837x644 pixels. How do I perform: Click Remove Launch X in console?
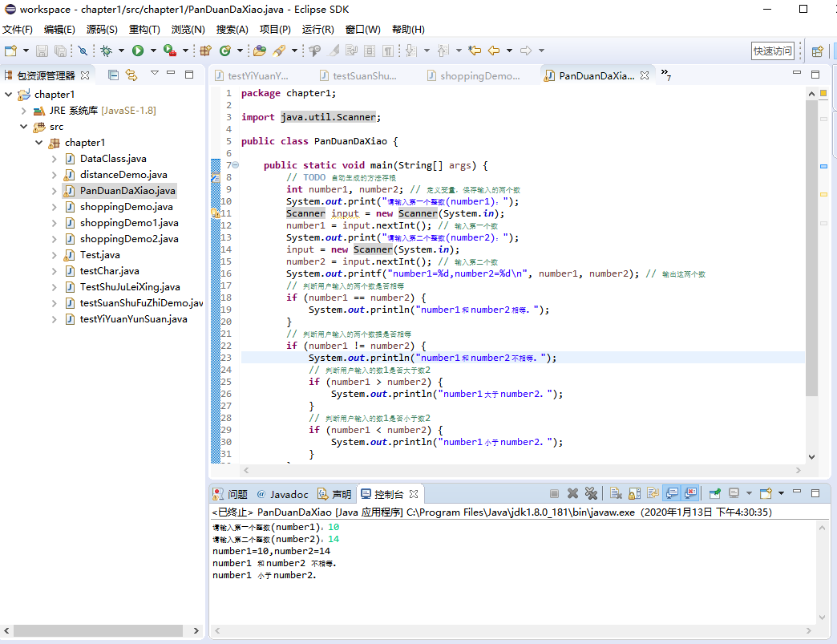click(x=572, y=493)
